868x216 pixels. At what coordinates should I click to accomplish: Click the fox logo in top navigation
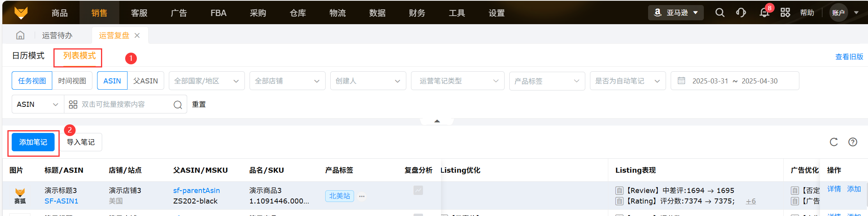[x=21, y=13]
